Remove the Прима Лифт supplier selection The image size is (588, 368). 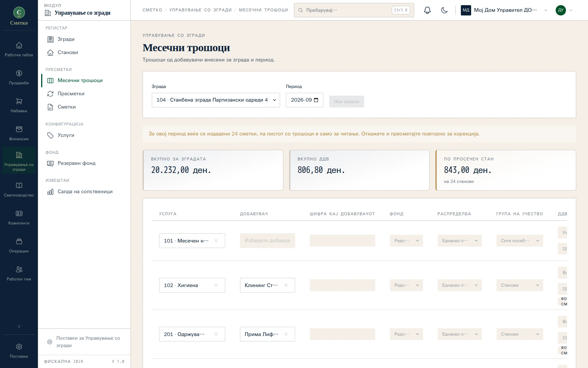tap(286, 334)
